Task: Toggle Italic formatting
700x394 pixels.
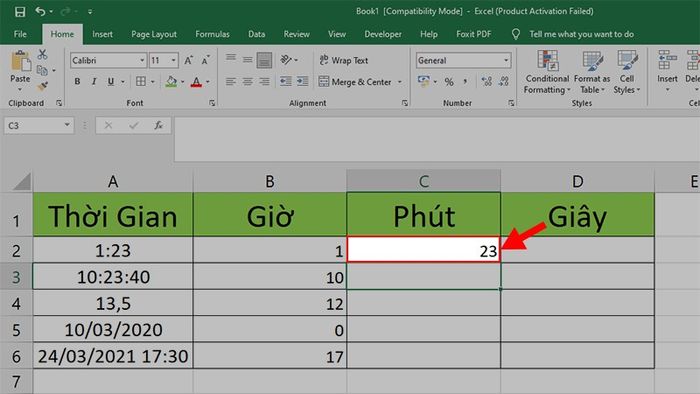Action: 94,82
